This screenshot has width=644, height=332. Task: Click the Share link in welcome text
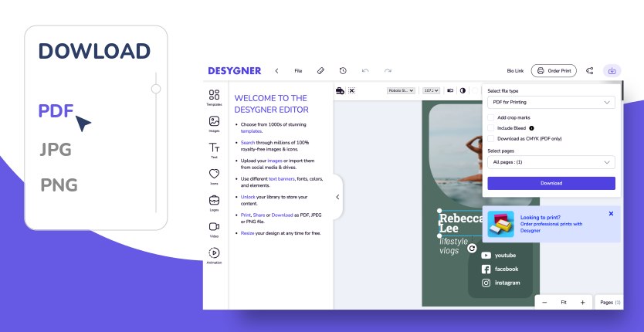pos(259,215)
